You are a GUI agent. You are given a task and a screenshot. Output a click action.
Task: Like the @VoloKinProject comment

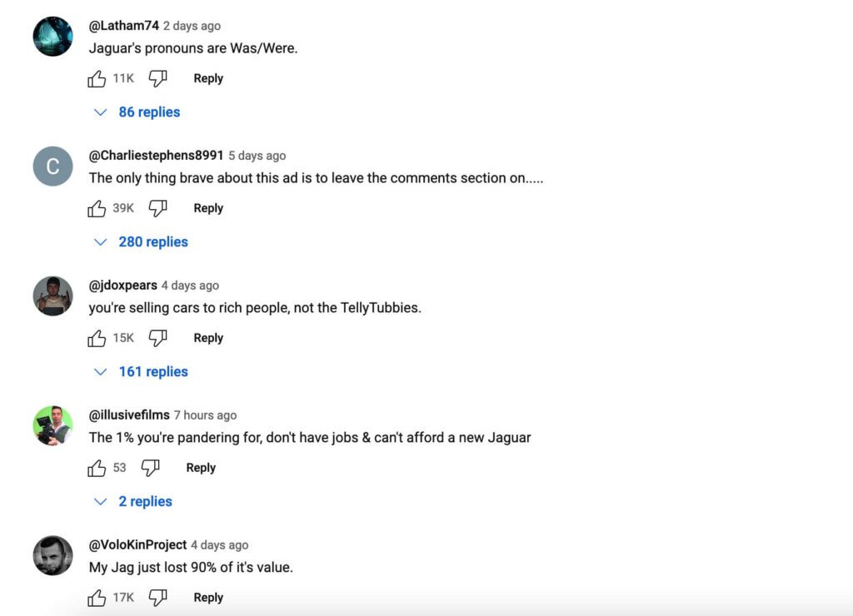97,598
